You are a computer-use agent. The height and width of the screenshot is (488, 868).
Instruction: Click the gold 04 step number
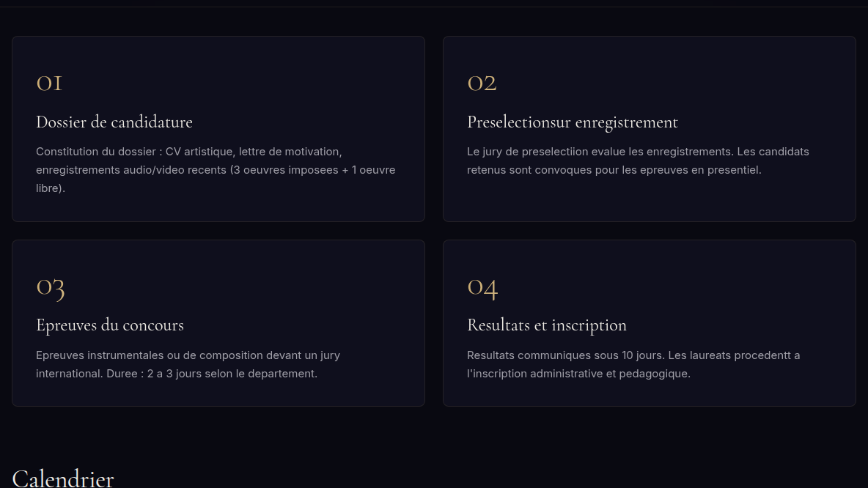[x=482, y=287]
